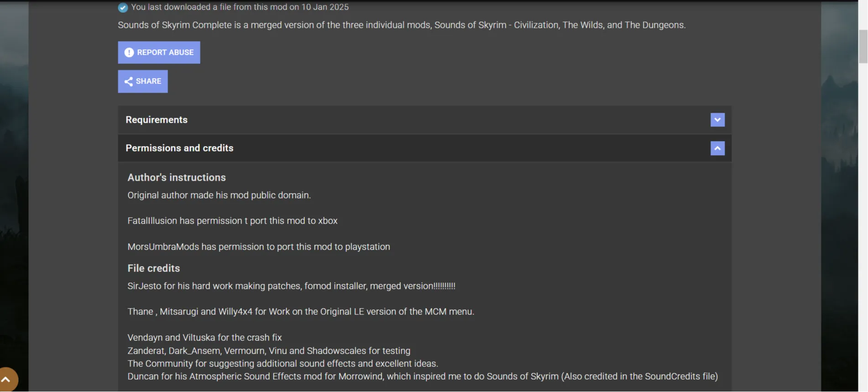868x392 pixels.
Task: Click the MorsUmbraMods playstation permission line
Action: [259, 247]
